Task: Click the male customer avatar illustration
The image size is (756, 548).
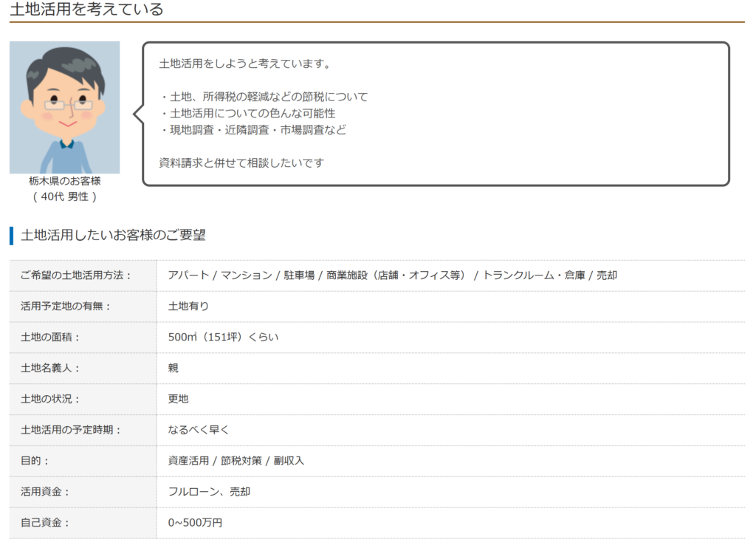Action: click(65, 107)
